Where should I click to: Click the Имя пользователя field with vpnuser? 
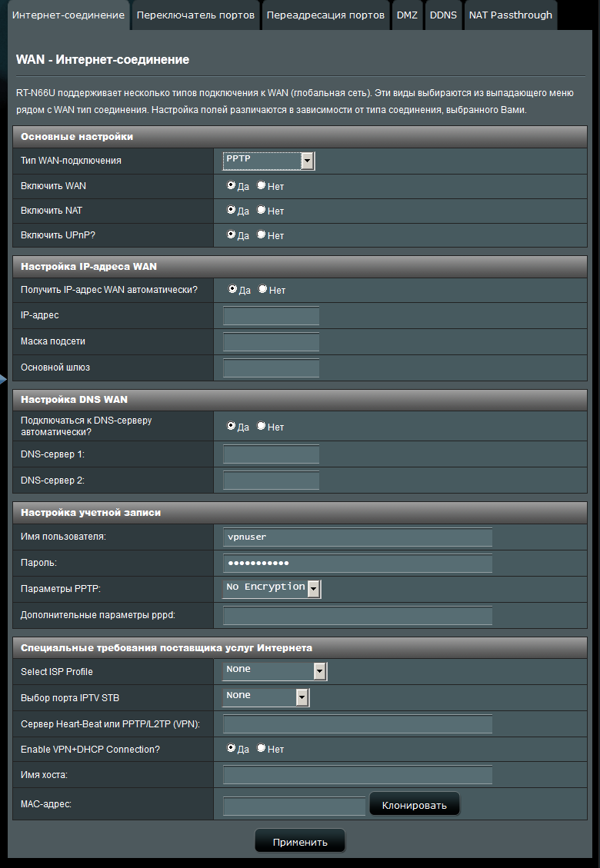pyautogui.click(x=358, y=537)
